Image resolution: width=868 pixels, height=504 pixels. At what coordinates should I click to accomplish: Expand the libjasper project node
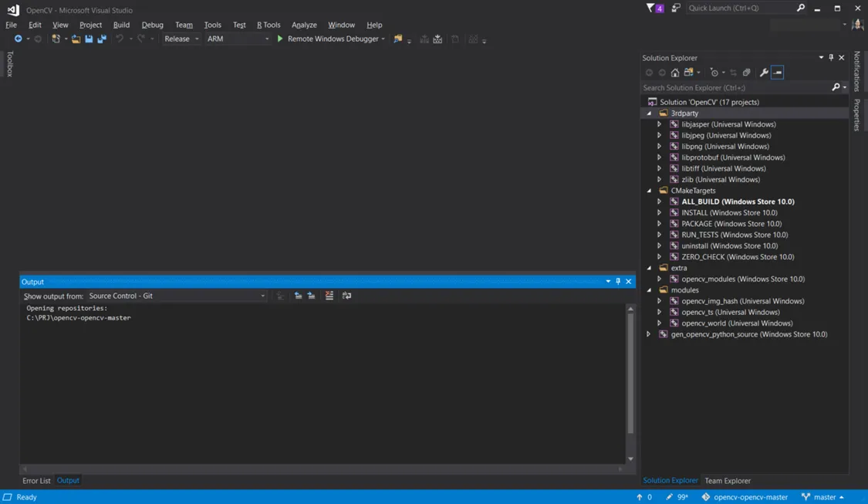660,124
